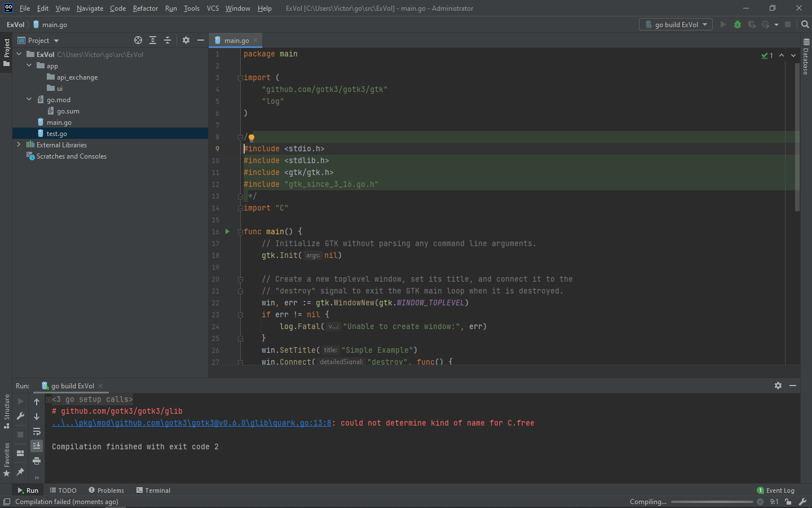This screenshot has height=508, width=812.
Task: Toggle the Show Layouts icon in Run panel
Action: coord(20,453)
